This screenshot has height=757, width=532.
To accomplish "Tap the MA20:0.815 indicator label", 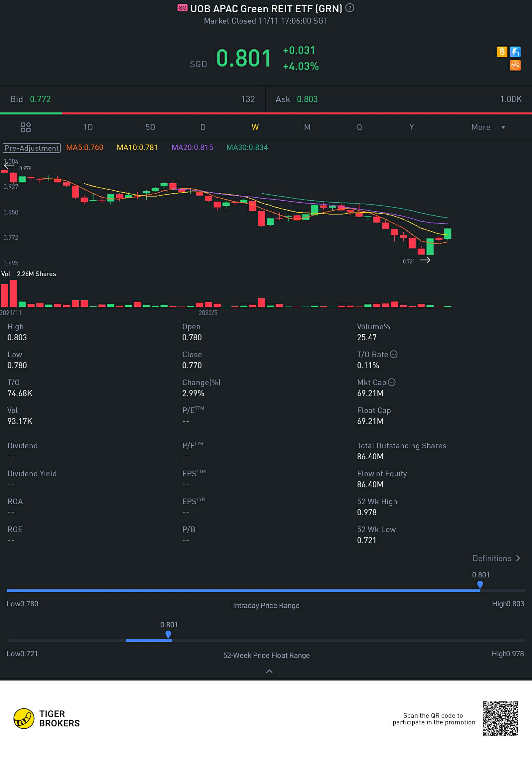I will click(x=192, y=147).
